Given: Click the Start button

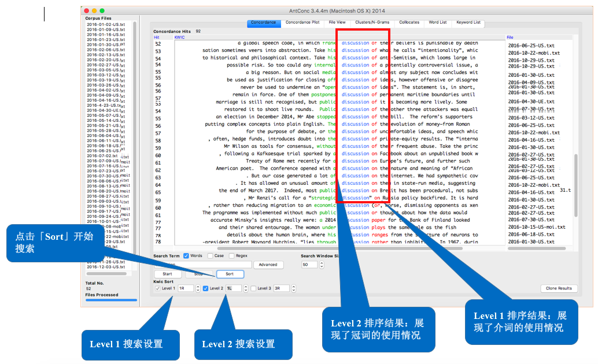Looking at the screenshot, I should pos(167,274).
